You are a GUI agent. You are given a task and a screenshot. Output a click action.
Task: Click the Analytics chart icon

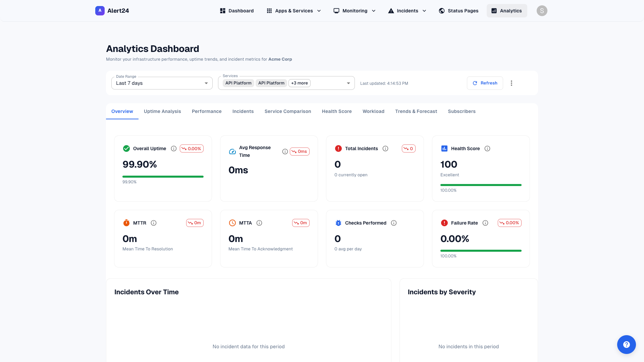(493, 10)
